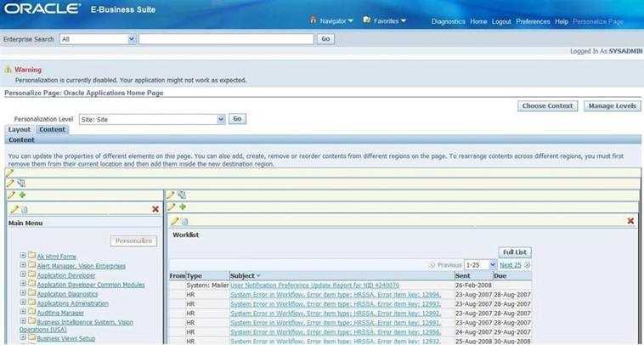
Task: Go to Preferences in the header
Action: (533, 21)
